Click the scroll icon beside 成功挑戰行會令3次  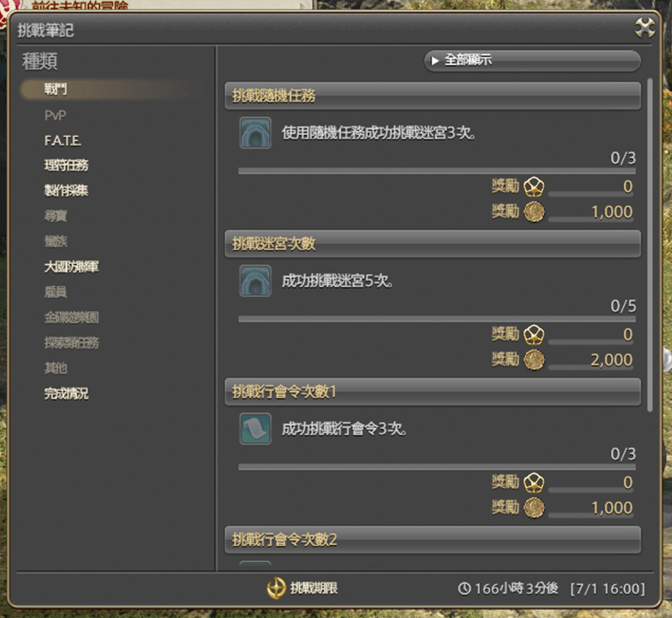coord(255,429)
